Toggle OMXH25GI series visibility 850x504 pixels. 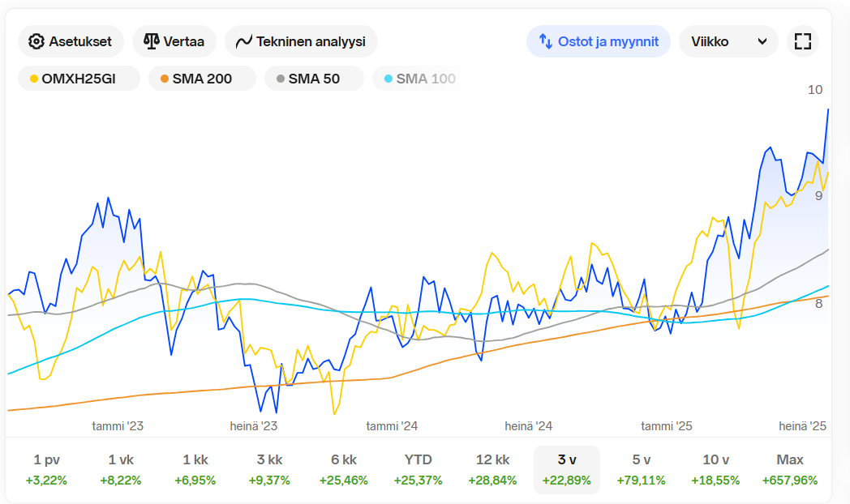[79, 79]
